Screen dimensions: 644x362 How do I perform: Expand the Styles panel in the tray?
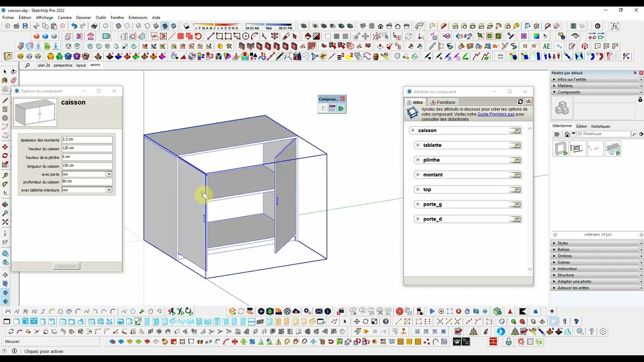pos(597,243)
